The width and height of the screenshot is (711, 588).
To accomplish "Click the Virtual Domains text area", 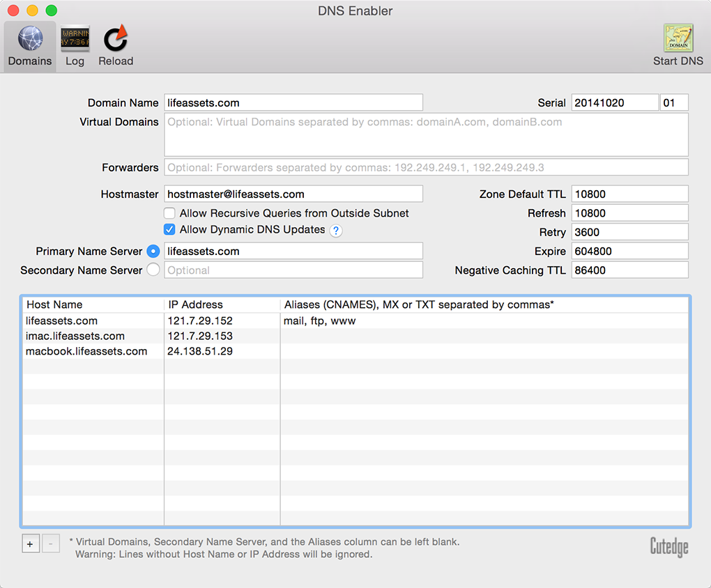I will tap(426, 135).
